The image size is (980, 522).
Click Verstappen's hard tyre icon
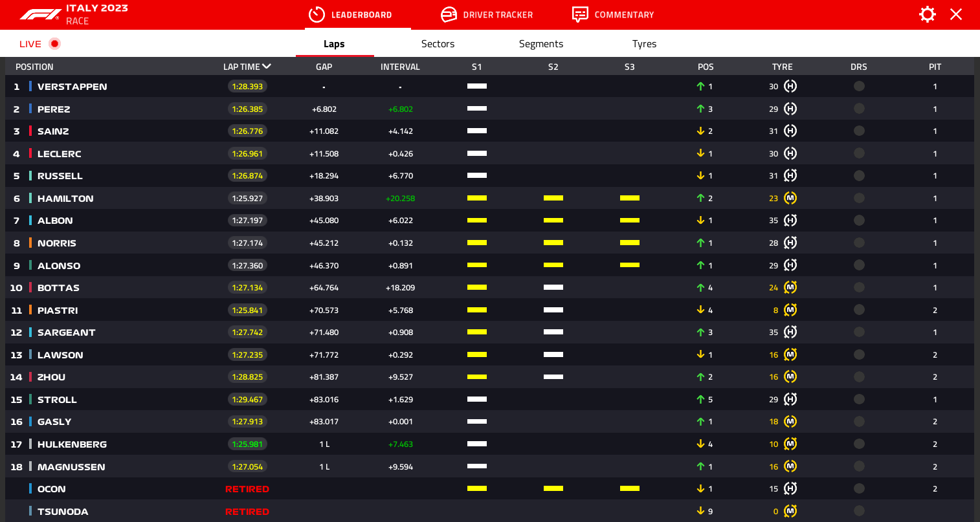click(790, 86)
